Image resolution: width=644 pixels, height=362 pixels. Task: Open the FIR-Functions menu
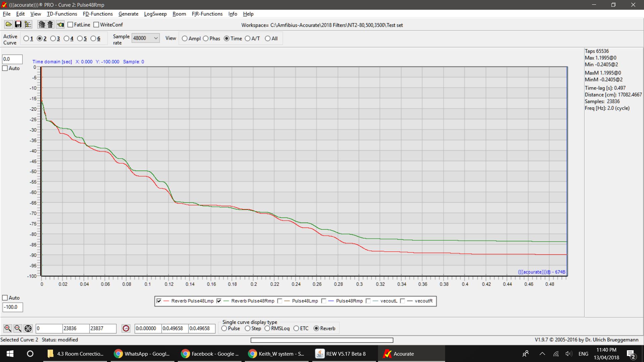click(207, 14)
